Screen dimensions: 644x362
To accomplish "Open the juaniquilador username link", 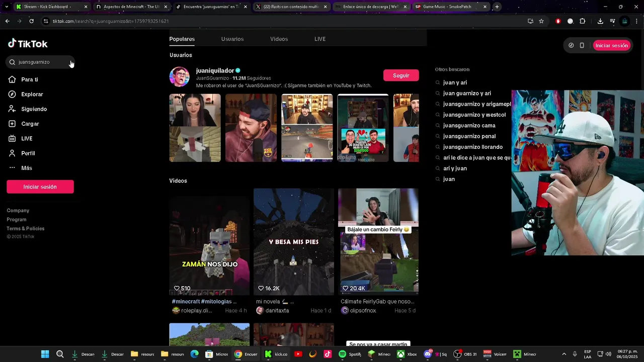I will tap(215, 70).
